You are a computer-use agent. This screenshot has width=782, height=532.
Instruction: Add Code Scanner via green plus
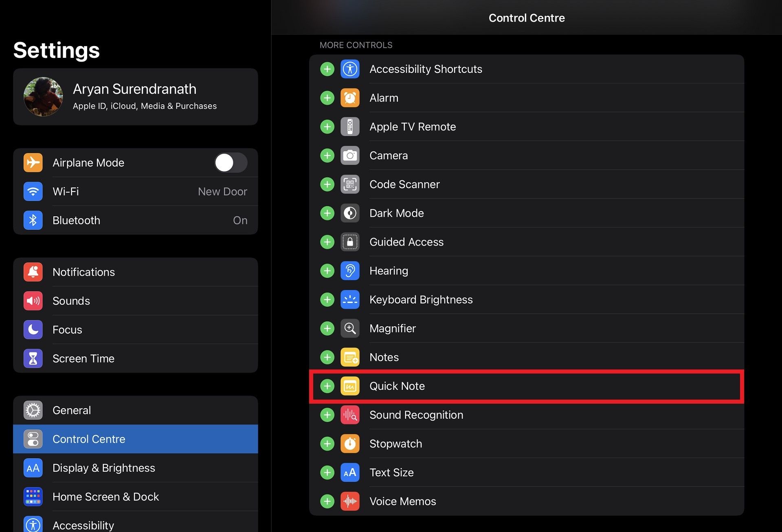pyautogui.click(x=327, y=185)
